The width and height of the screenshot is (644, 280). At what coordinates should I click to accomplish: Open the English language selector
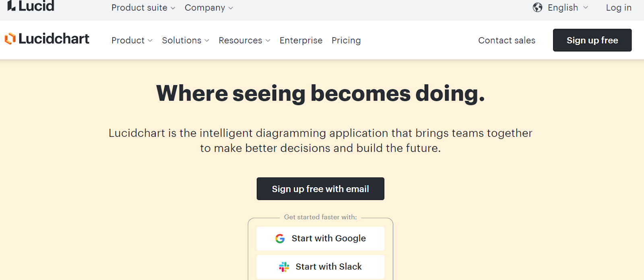[568, 8]
